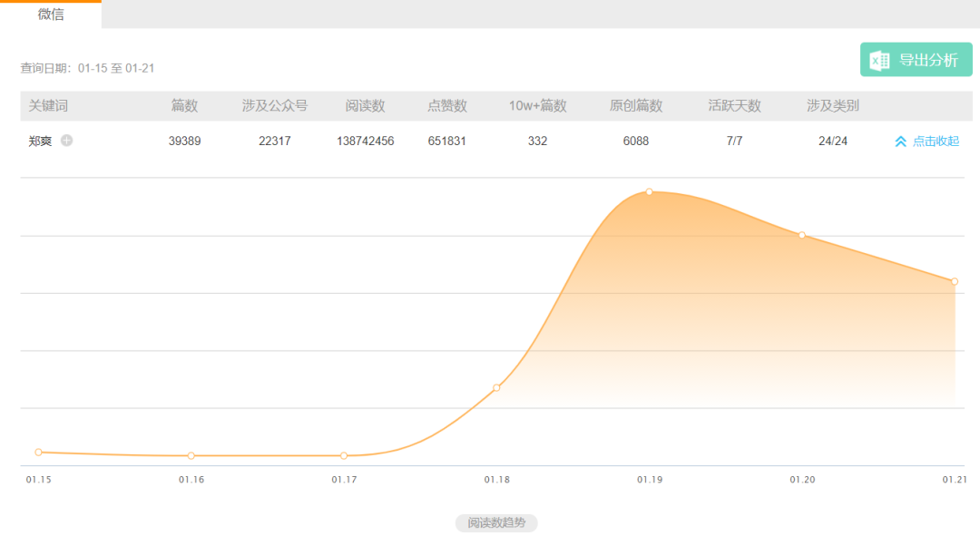Select the 郑爽 keyword row

(41, 141)
